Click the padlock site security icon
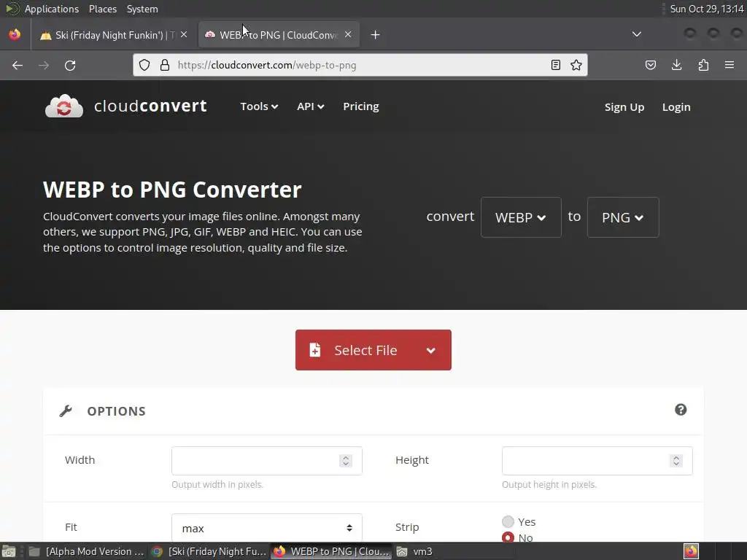This screenshot has width=747, height=560. click(165, 65)
